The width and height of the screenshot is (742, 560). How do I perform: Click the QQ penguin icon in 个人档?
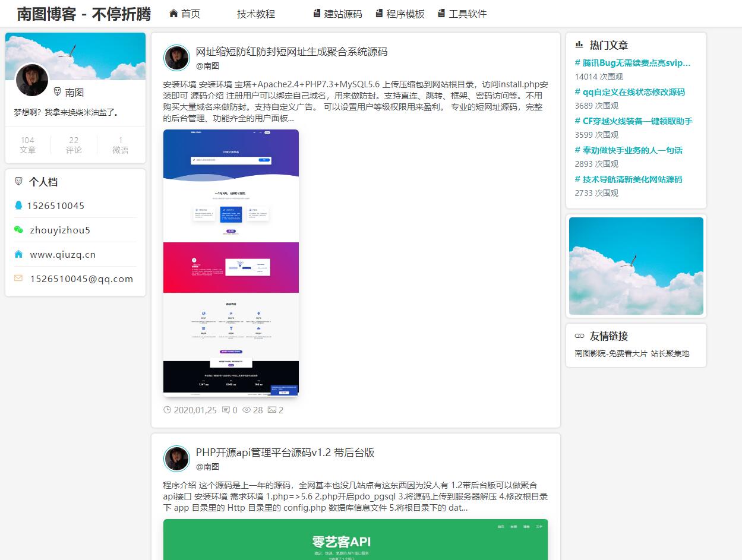tap(18, 205)
